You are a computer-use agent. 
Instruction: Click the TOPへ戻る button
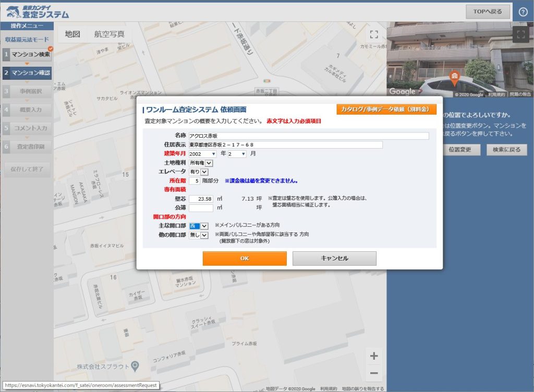488,11
